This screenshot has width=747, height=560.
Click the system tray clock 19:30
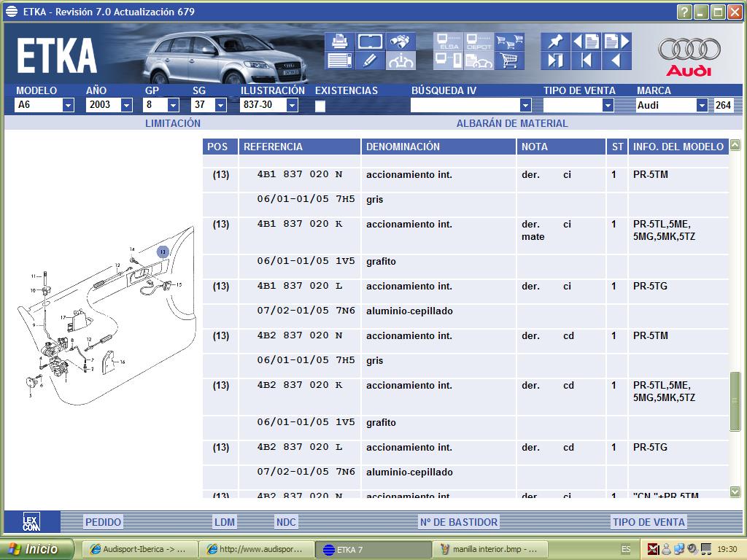tap(727, 550)
